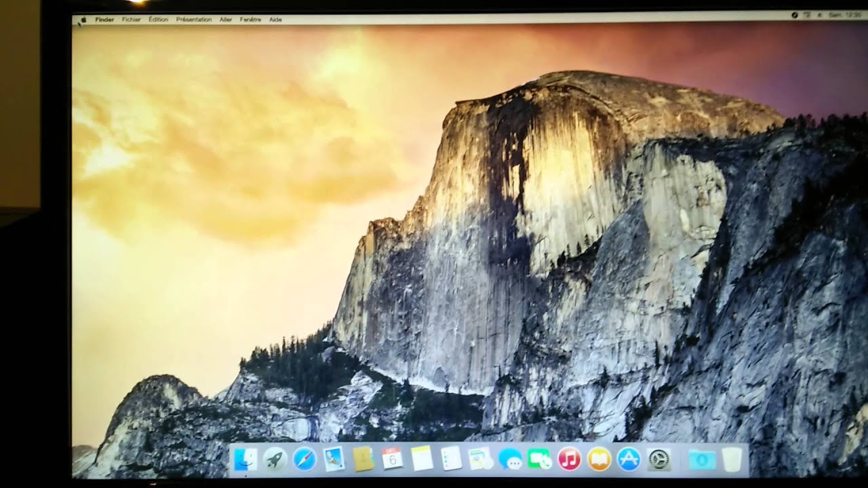Open the Aide menu
The width and height of the screenshot is (868, 488).
tap(275, 20)
